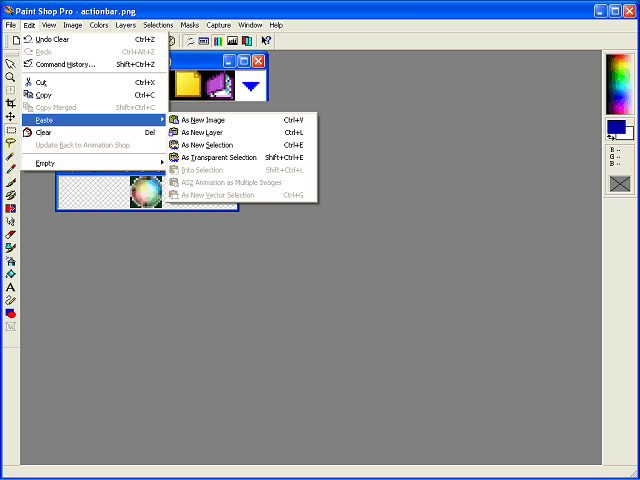
Task: Click the crossed-out style box in color palette
Action: (620, 184)
